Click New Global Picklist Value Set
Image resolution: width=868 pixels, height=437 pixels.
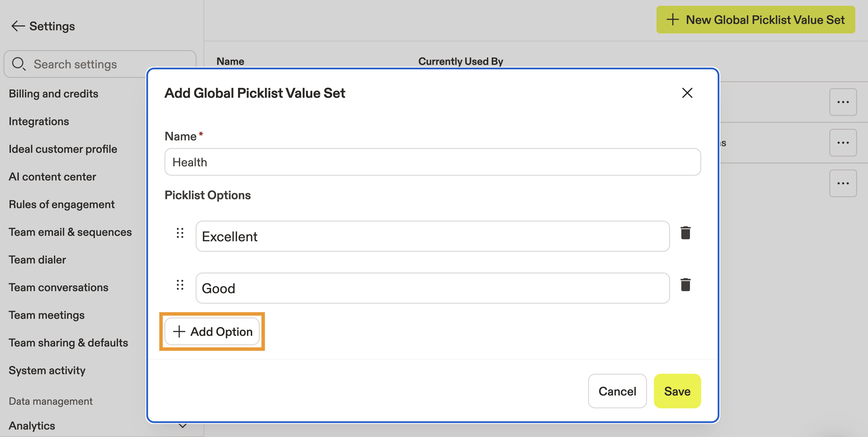(x=755, y=20)
